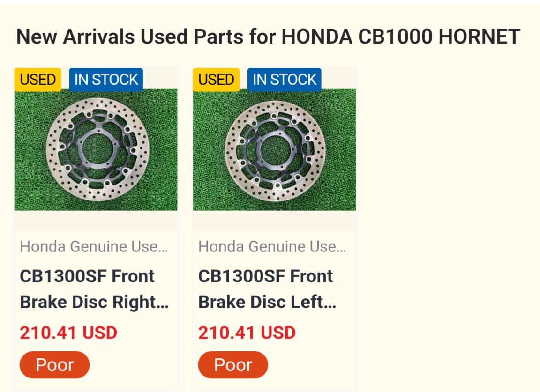
Task: Open CB1300SF Front Brake Disc Left title
Action: coord(267,289)
